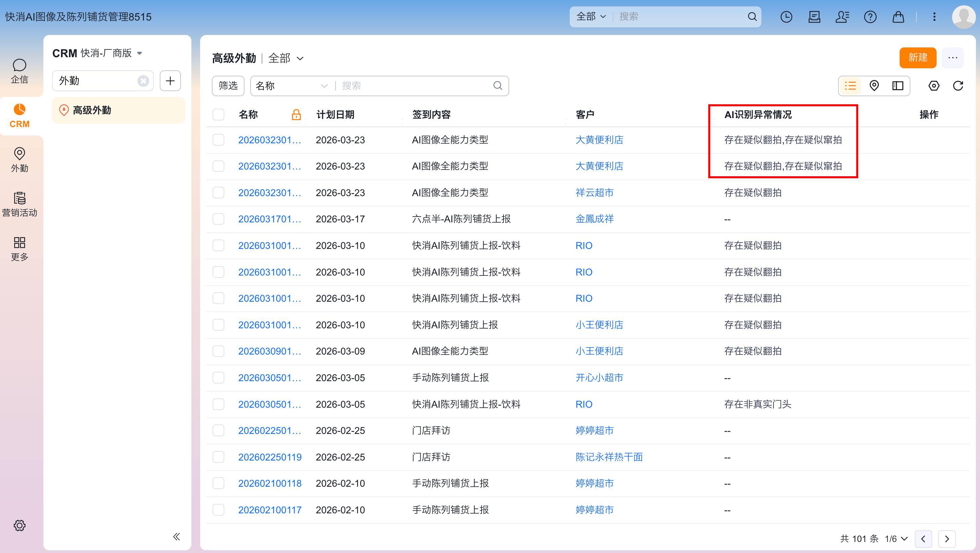Image resolution: width=980 pixels, height=553 pixels.
Task: Check the row for 祥云超市
Action: point(218,193)
